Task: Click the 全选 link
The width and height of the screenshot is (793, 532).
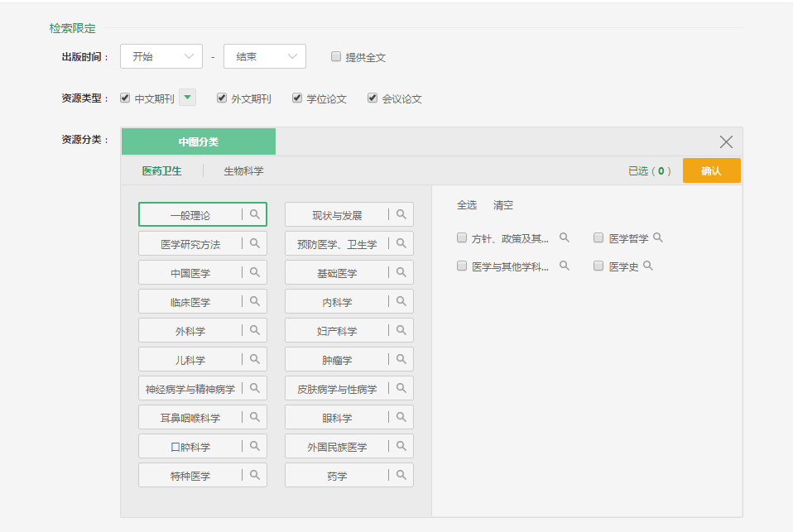Action: coord(467,205)
